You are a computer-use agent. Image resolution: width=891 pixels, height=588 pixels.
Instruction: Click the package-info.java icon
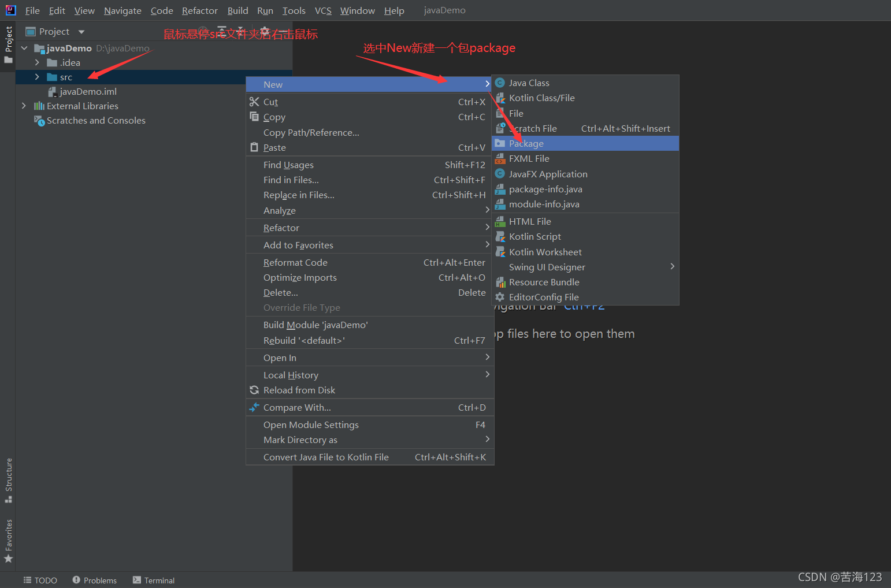500,189
